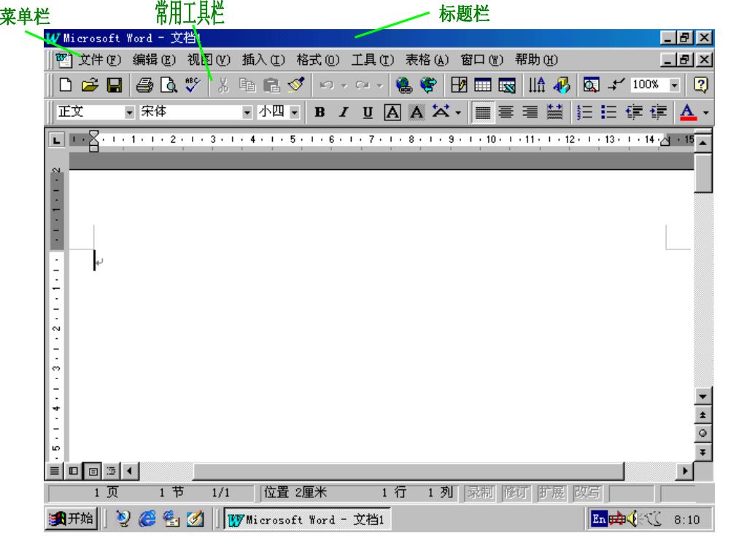The width and height of the screenshot is (747, 560).
Task: Insert a hyperlink with globe-link icon
Action: point(404,85)
